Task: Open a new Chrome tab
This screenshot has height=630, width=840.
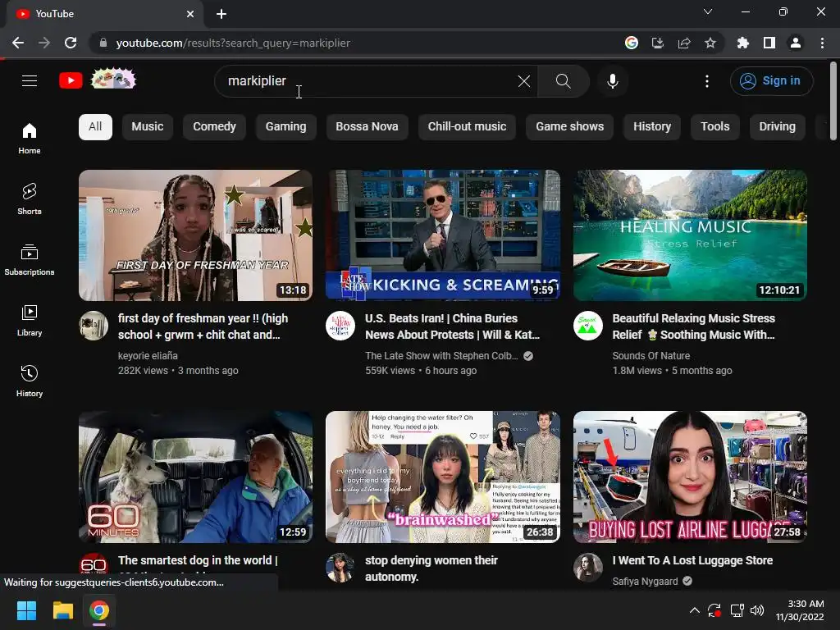Action: pos(221,14)
